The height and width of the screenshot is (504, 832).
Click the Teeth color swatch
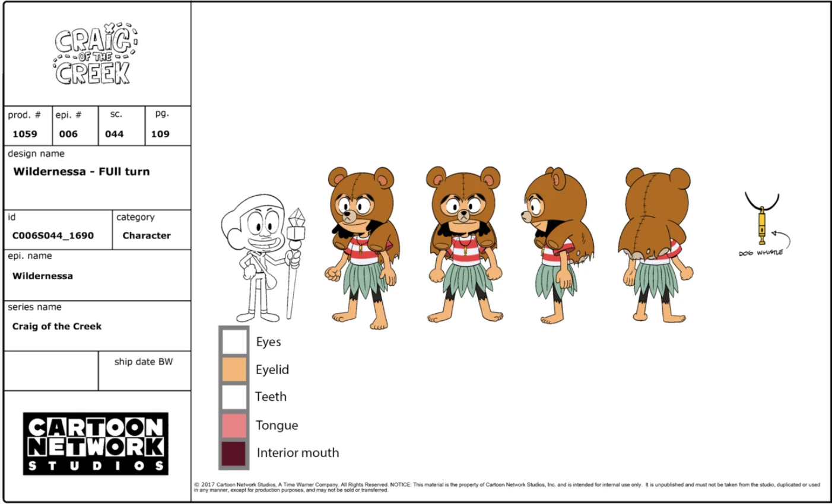coord(234,397)
